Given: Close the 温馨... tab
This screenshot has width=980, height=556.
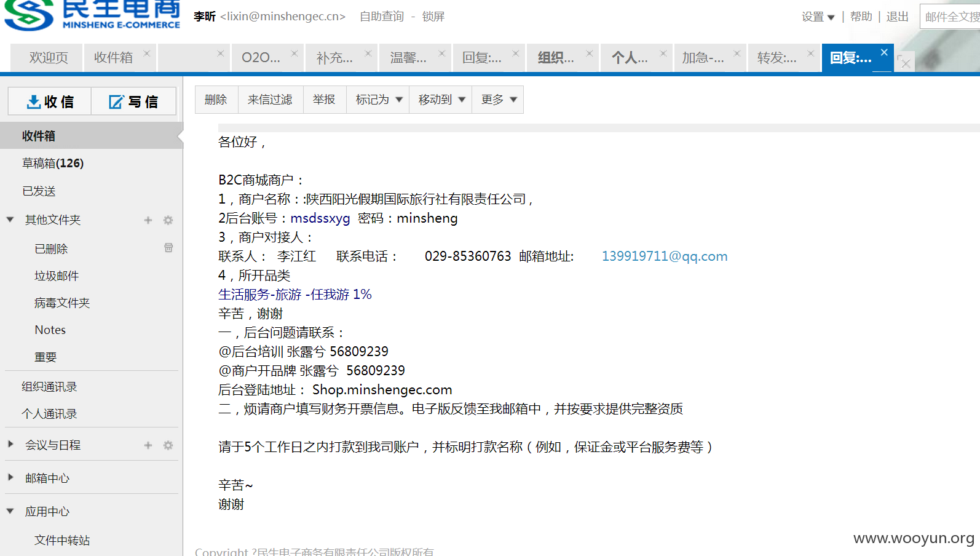Looking at the screenshot, I should click(442, 54).
